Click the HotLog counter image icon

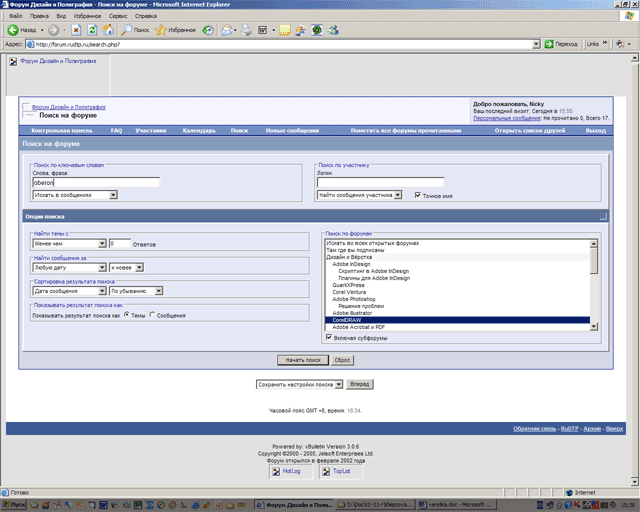(x=276, y=472)
